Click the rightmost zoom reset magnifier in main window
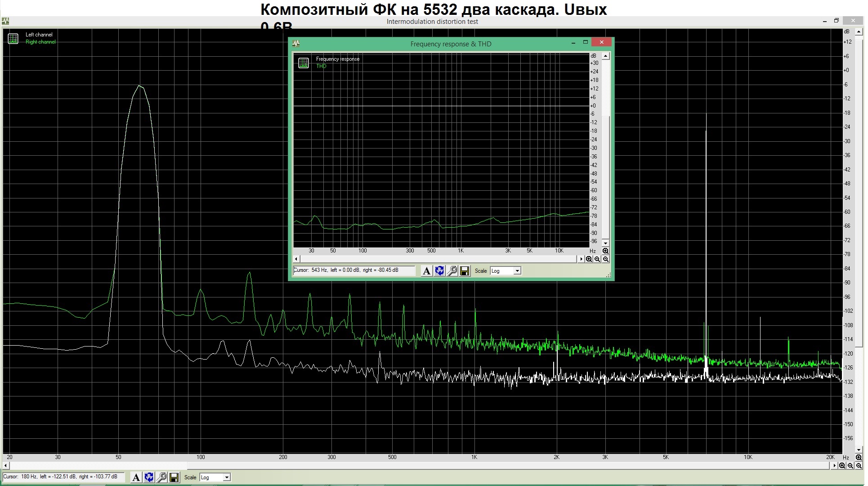The width and height of the screenshot is (868, 486). click(859, 466)
